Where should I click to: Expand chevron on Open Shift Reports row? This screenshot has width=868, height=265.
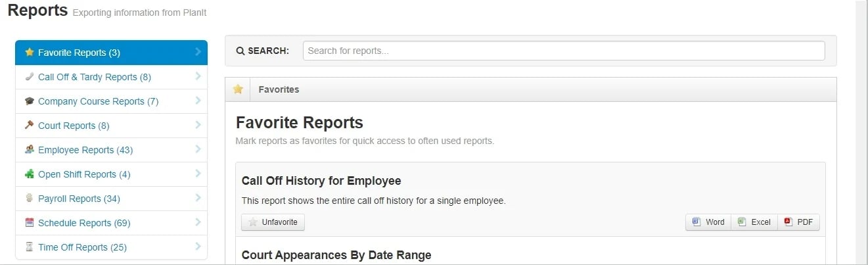tap(198, 174)
